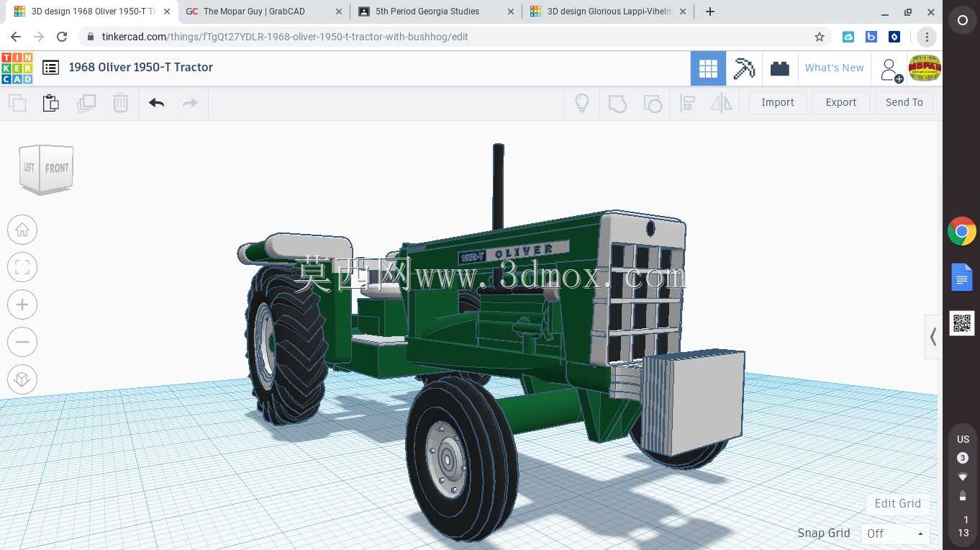Click the blue b extension icon
980x550 pixels.
[871, 37]
